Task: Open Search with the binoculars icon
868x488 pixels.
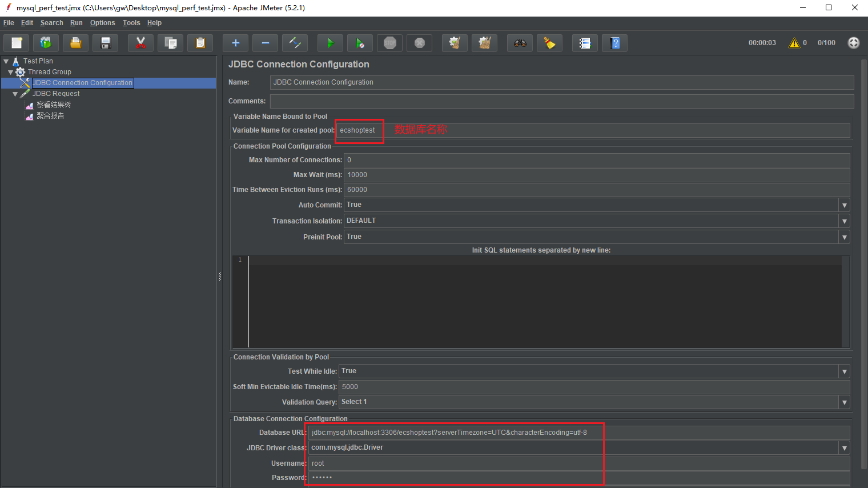Action: (520, 43)
